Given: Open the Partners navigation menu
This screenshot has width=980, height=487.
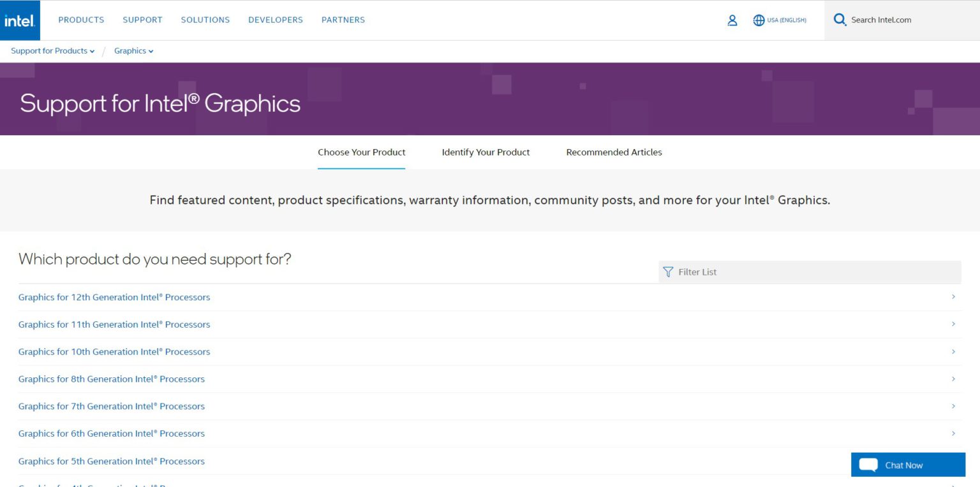Looking at the screenshot, I should [343, 20].
